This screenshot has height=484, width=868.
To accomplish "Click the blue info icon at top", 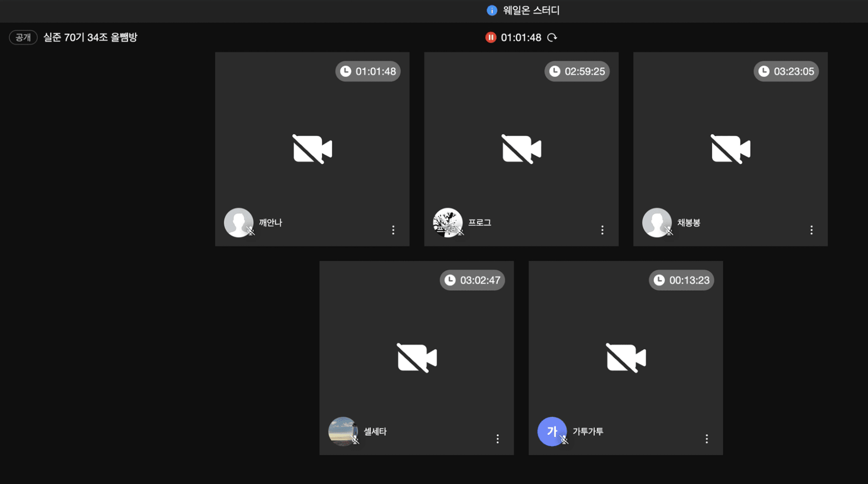I will pos(492,10).
